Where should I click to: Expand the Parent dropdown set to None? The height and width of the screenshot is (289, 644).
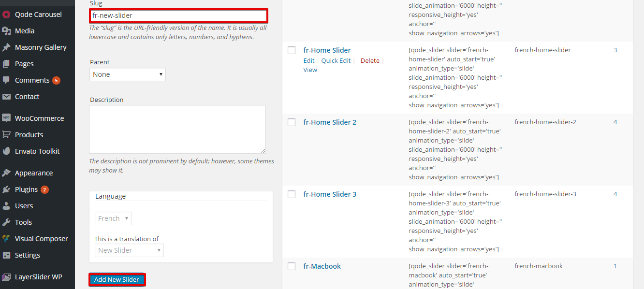pyautogui.click(x=128, y=74)
